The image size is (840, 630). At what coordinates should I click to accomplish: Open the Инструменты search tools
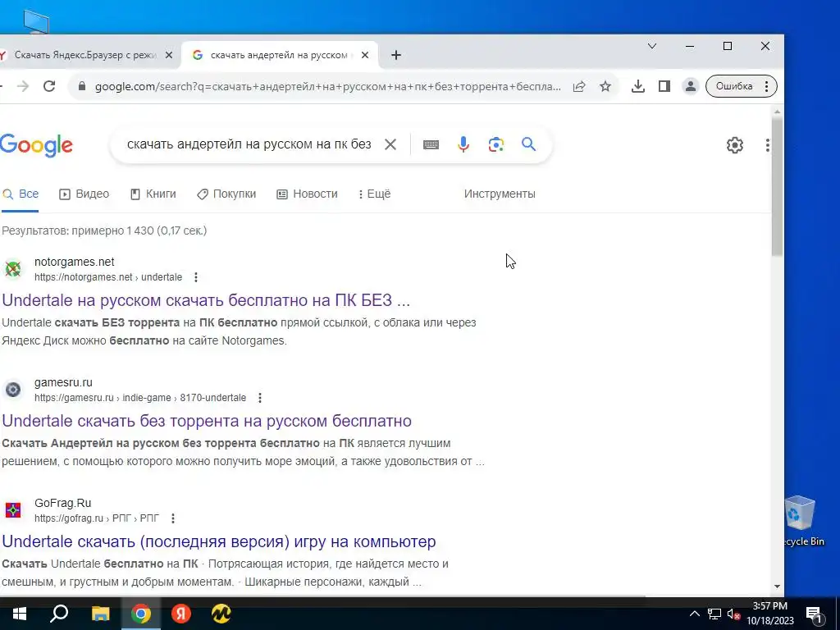tap(500, 194)
